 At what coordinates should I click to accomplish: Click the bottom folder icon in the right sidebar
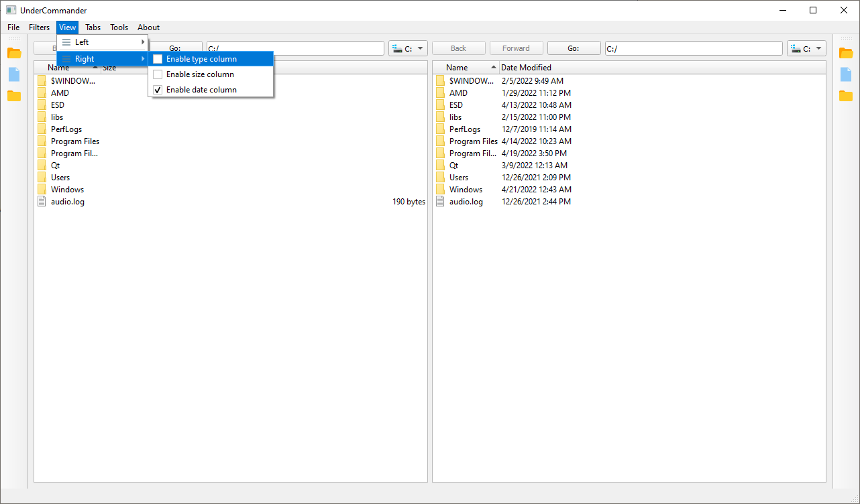846,96
